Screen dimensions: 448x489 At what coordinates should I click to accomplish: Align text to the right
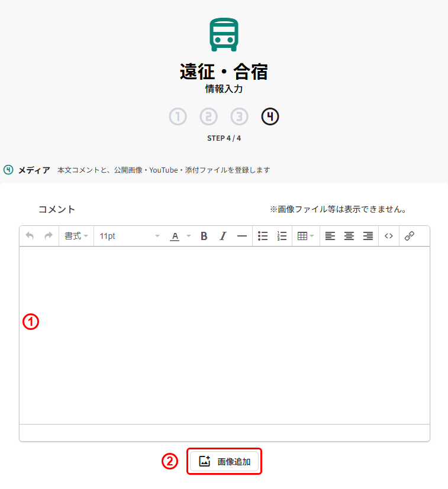point(368,236)
